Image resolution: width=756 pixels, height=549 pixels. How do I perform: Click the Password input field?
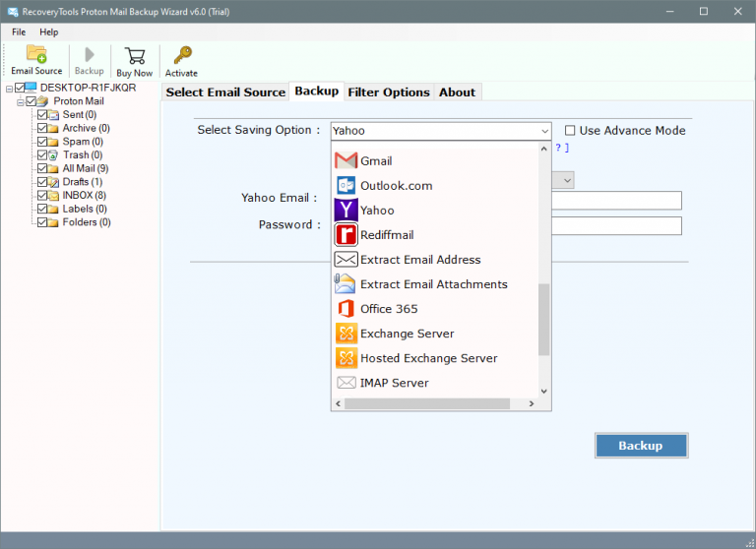coord(616,226)
